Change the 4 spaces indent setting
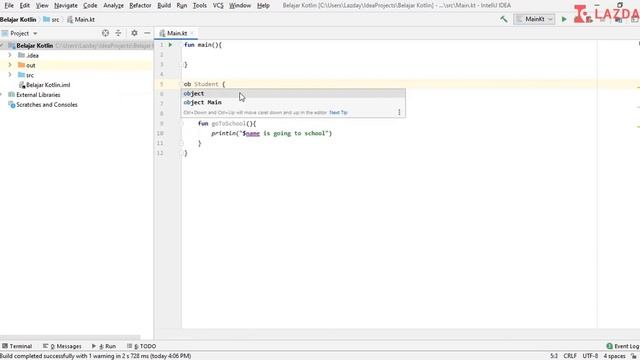This screenshot has height=360, width=640. 614,356
